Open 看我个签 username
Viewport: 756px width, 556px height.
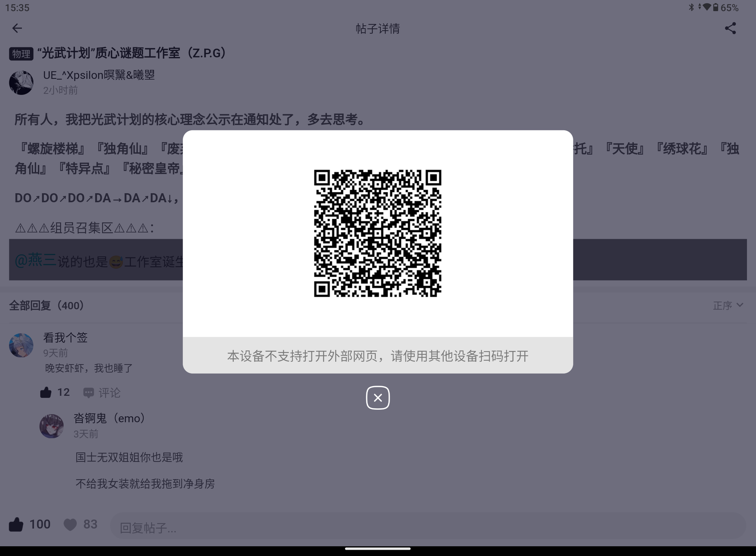click(x=65, y=337)
